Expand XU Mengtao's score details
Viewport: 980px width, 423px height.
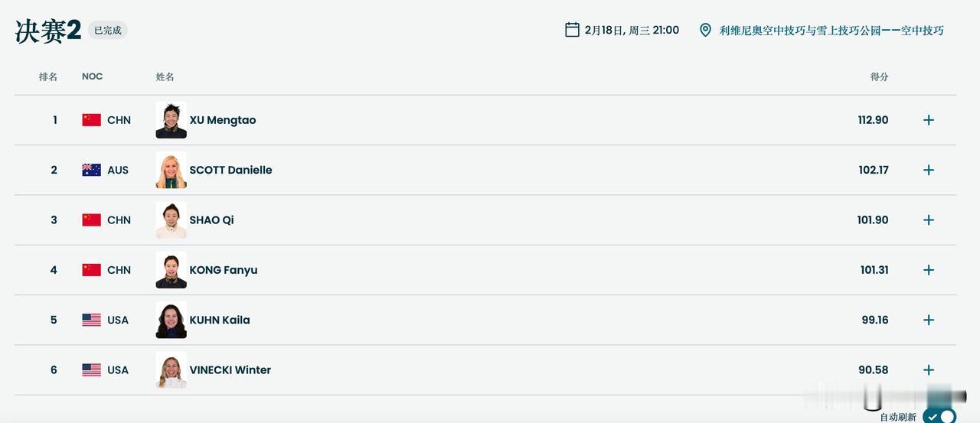coord(929,120)
